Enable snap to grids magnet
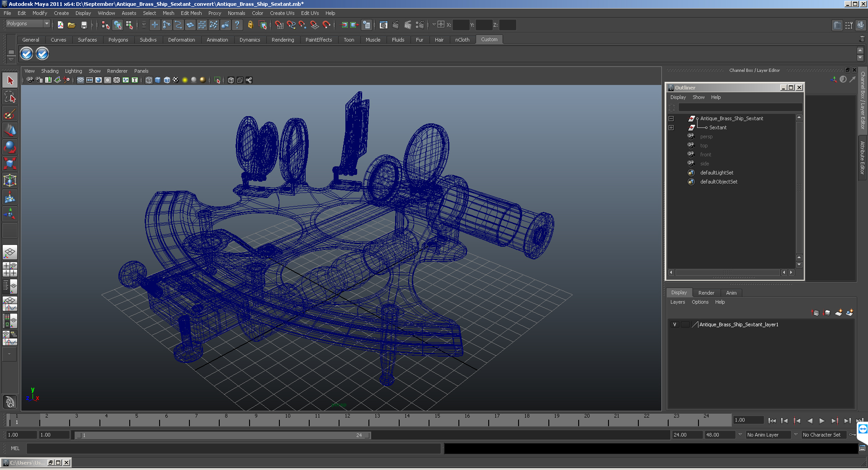Image resolution: width=868 pixels, height=470 pixels. [279, 25]
